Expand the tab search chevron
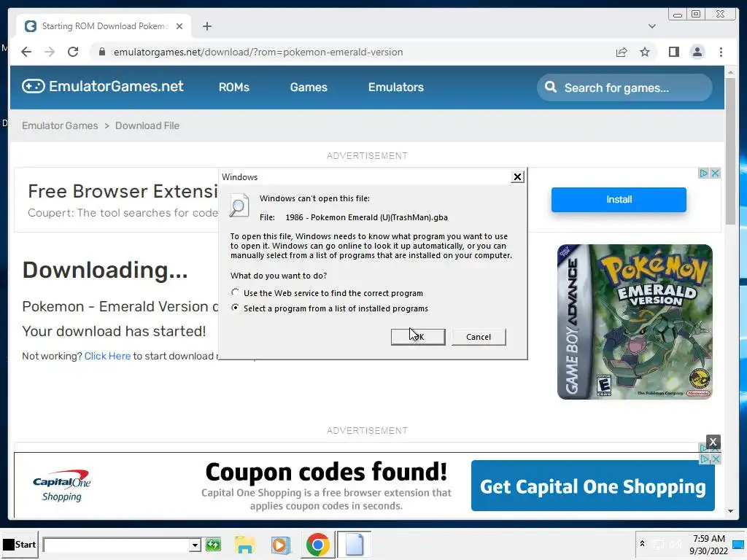The width and height of the screenshot is (747, 560). click(x=651, y=26)
